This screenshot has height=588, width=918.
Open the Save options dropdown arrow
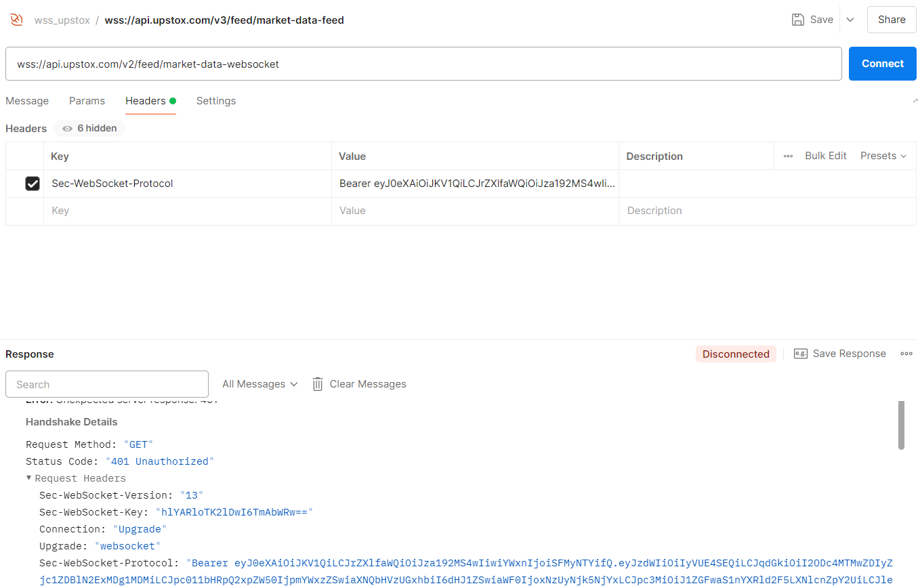[x=850, y=20]
